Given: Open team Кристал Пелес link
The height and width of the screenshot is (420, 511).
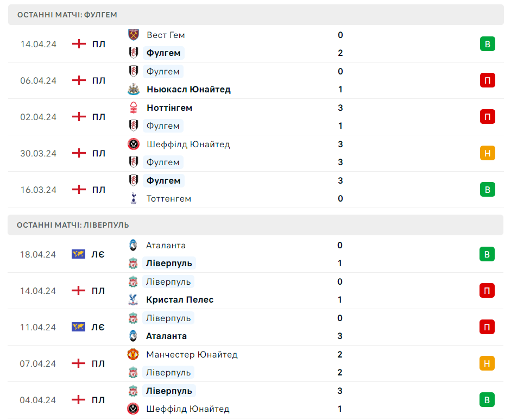Looking at the screenshot, I should [x=180, y=300].
